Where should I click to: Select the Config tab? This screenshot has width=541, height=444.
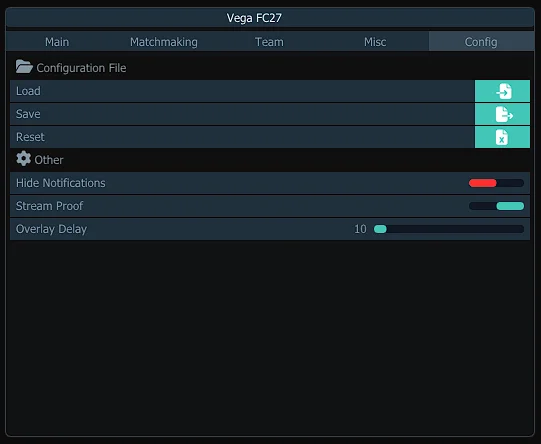point(481,42)
